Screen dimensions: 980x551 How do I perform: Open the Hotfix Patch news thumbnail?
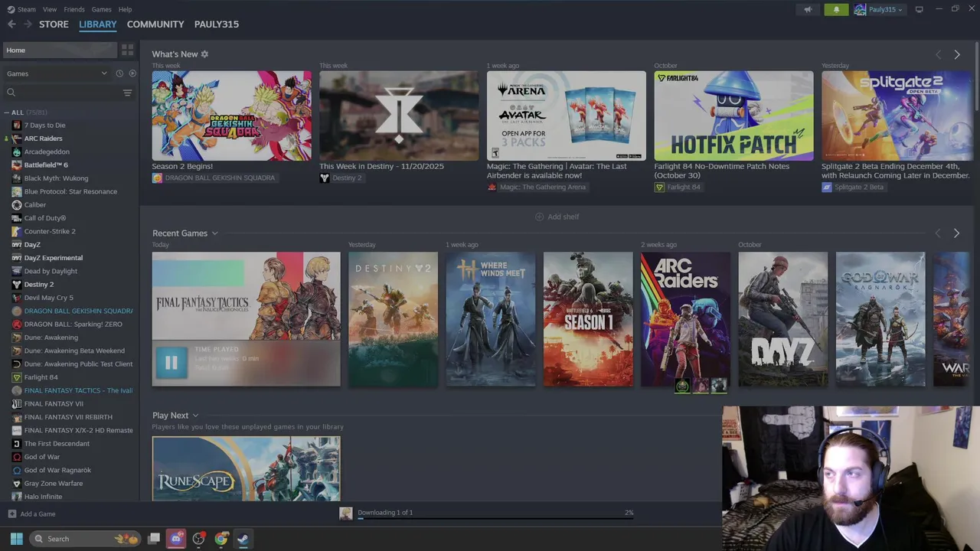click(x=733, y=116)
